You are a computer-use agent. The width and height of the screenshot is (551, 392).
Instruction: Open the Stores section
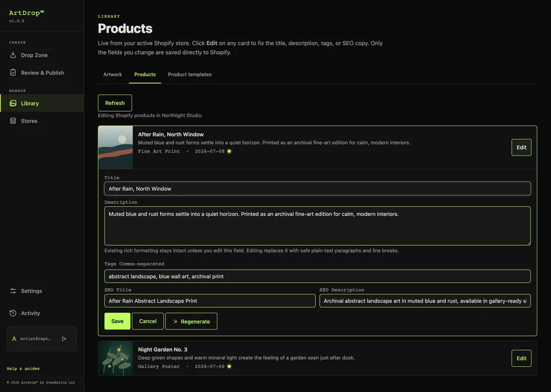click(42, 121)
